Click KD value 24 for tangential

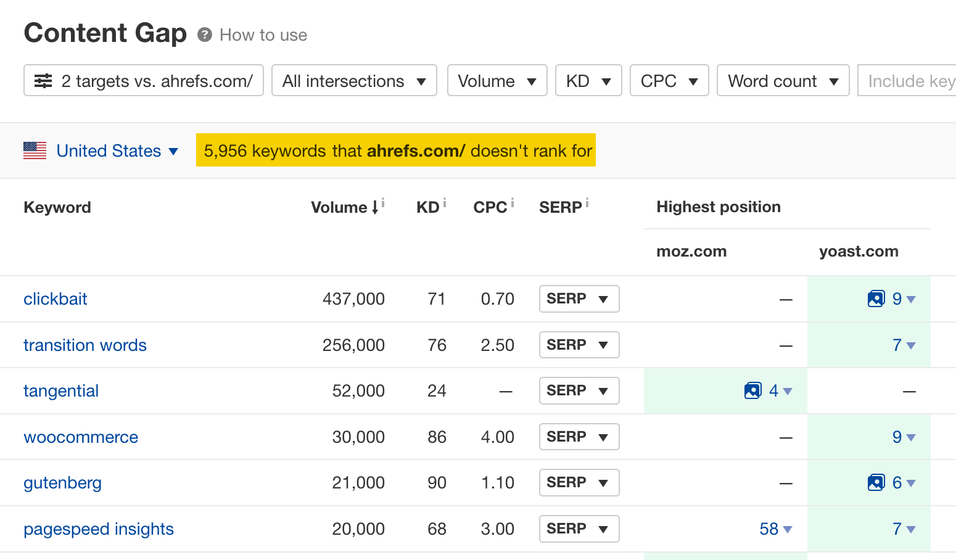[437, 391]
